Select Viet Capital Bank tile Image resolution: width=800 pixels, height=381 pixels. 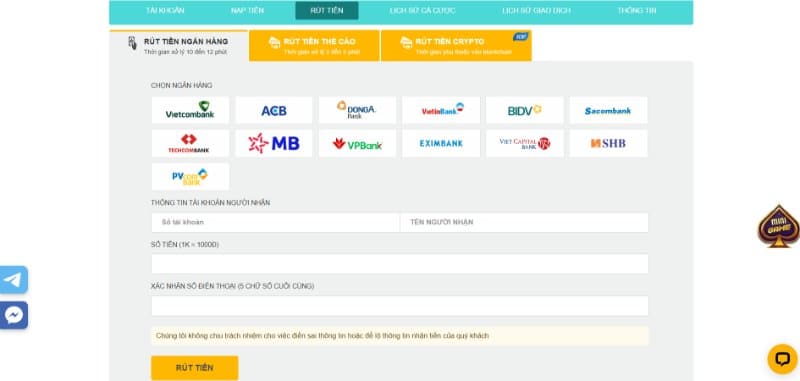point(524,143)
